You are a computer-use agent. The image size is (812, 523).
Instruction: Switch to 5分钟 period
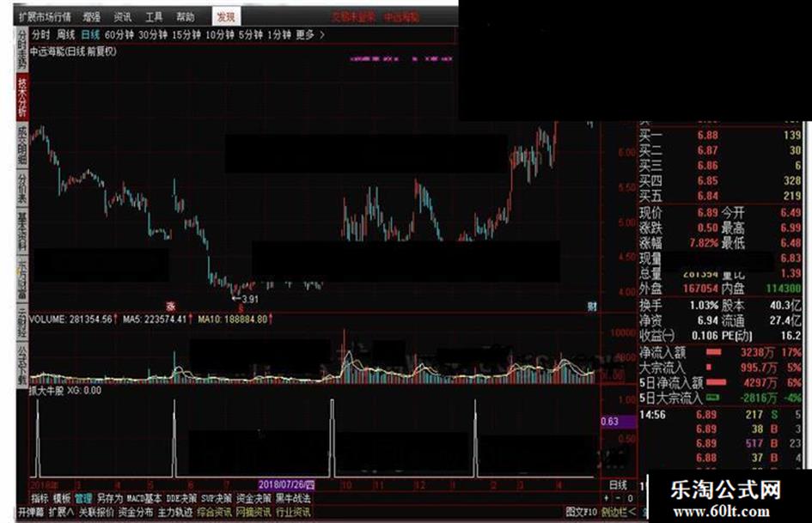click(251, 34)
